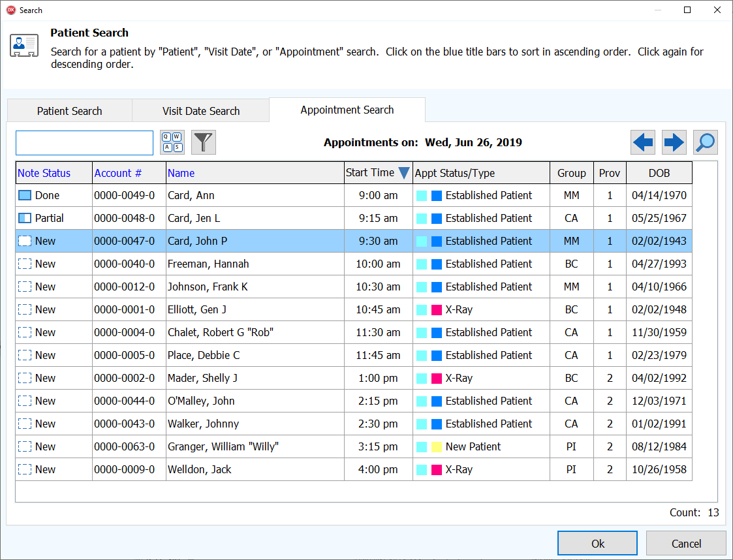The height and width of the screenshot is (560, 733).
Task: Click the date Wed, Jun 26, 2019
Action: 473,142
